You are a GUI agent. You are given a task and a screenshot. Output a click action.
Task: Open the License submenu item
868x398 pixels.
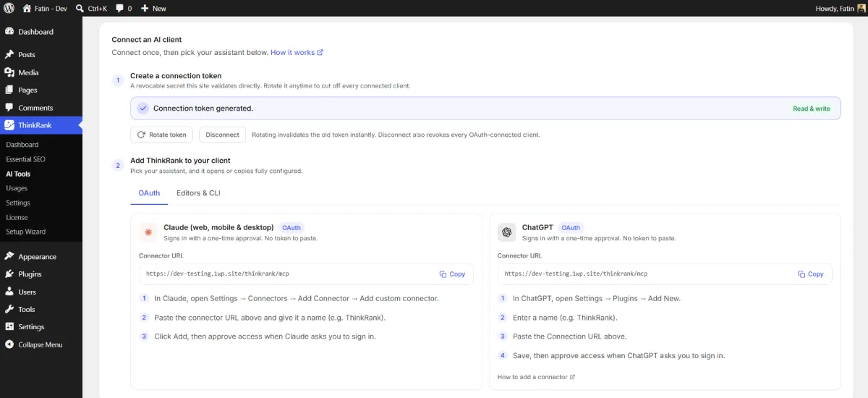[17, 217]
